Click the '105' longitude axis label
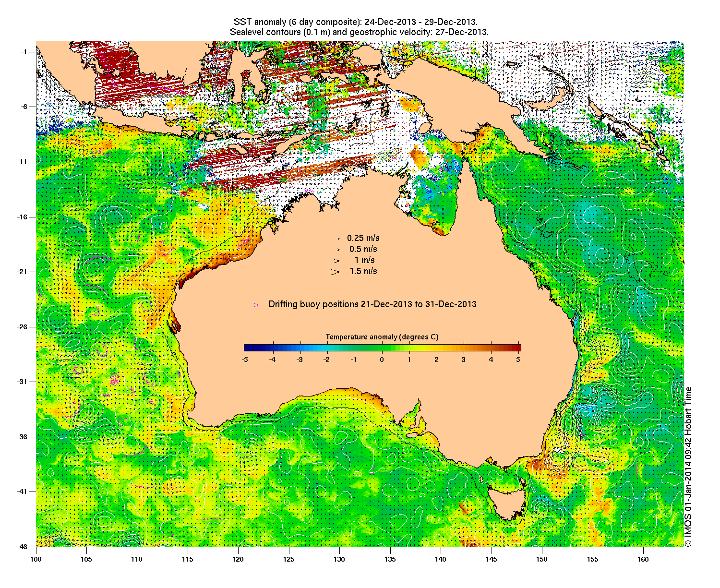The width and height of the screenshot is (720, 588). pos(86,559)
